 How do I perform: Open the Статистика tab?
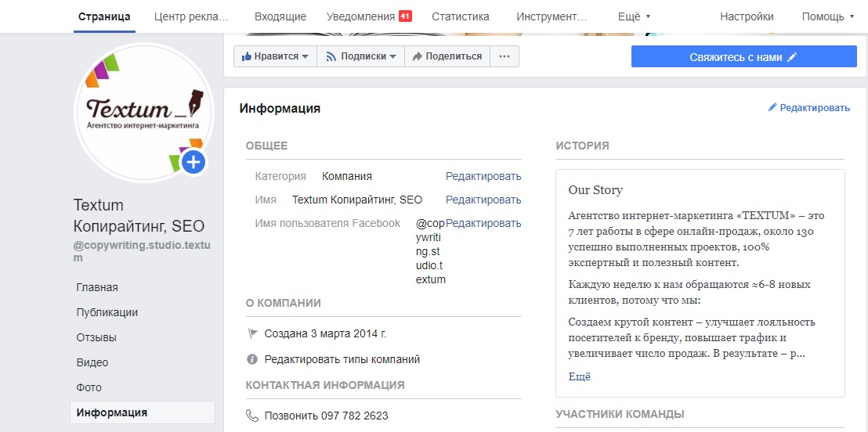(x=461, y=16)
